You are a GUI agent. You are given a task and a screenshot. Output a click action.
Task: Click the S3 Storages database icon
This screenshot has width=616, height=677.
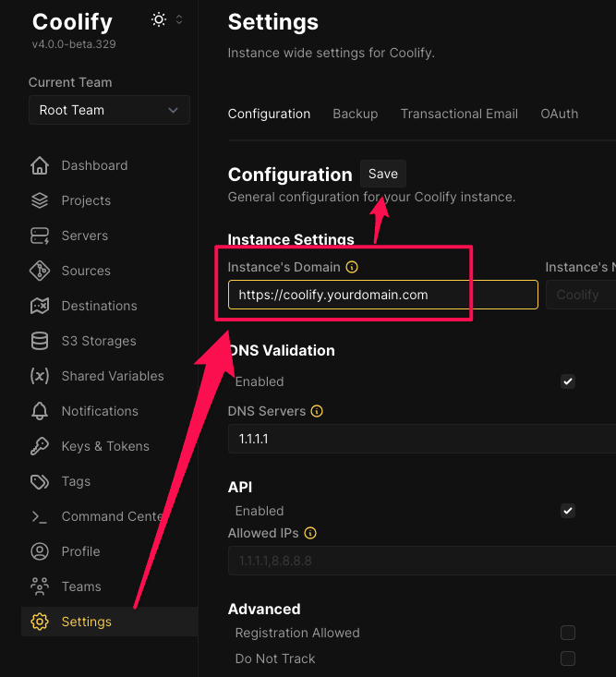click(40, 341)
